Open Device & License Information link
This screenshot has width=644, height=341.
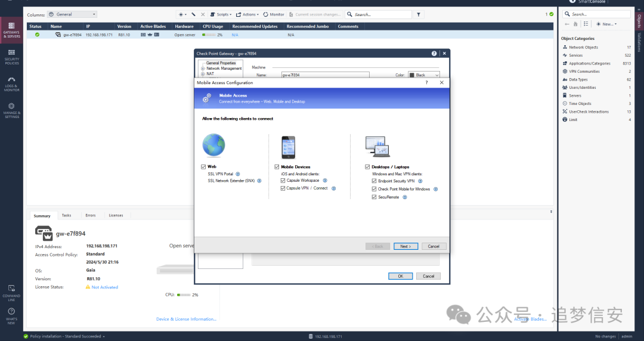186,319
